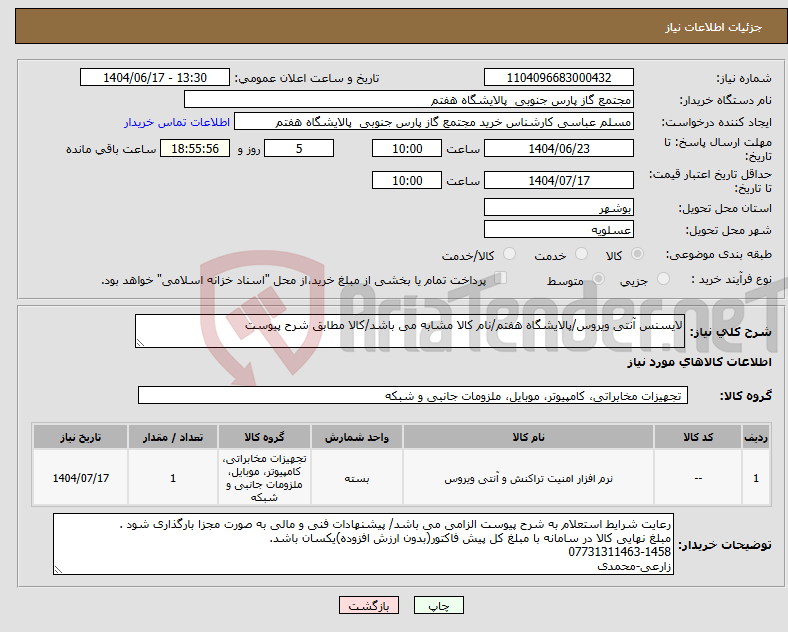Click the تاریخ نیاز column header
The width and height of the screenshot is (788, 632).
tap(80, 437)
